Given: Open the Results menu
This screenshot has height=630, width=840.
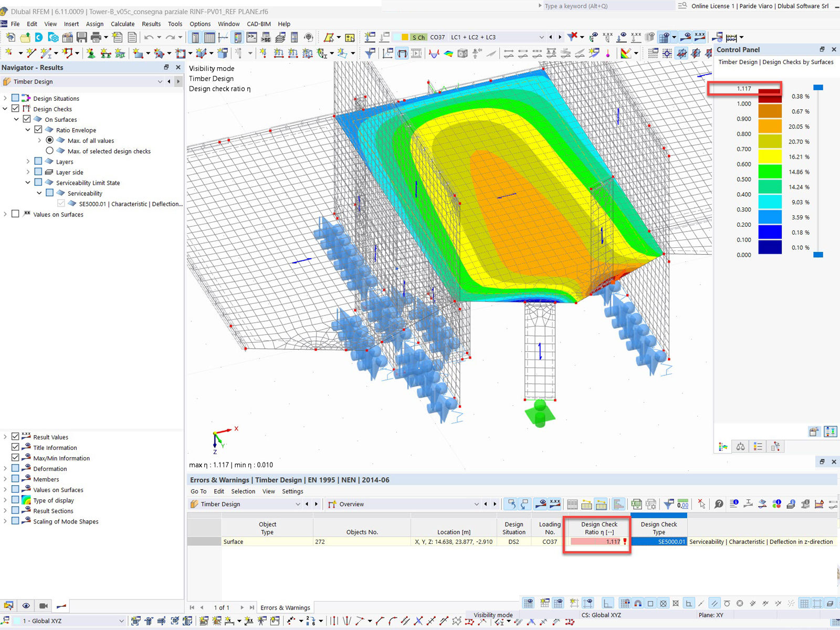Looking at the screenshot, I should pyautogui.click(x=151, y=24).
